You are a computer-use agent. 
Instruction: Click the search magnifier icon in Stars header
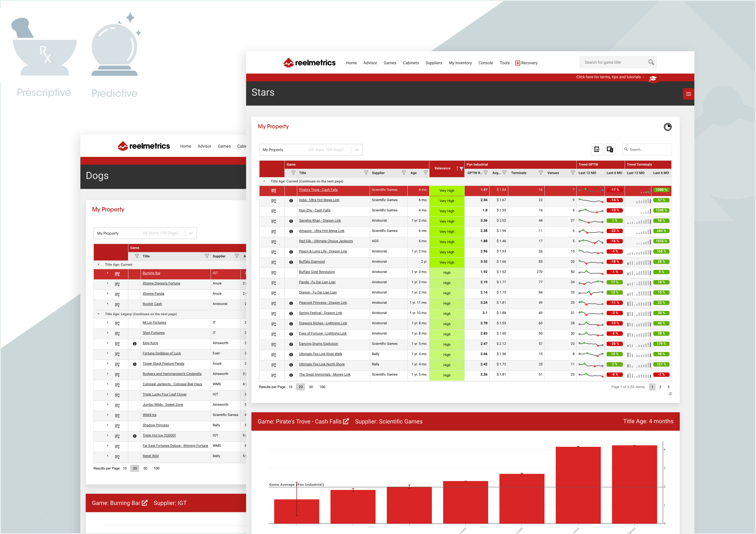click(651, 62)
